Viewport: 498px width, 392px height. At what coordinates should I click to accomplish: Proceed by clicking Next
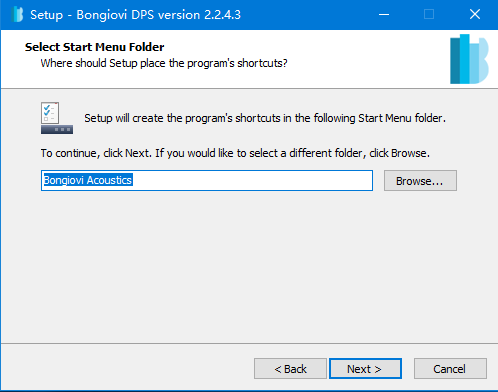(x=365, y=369)
